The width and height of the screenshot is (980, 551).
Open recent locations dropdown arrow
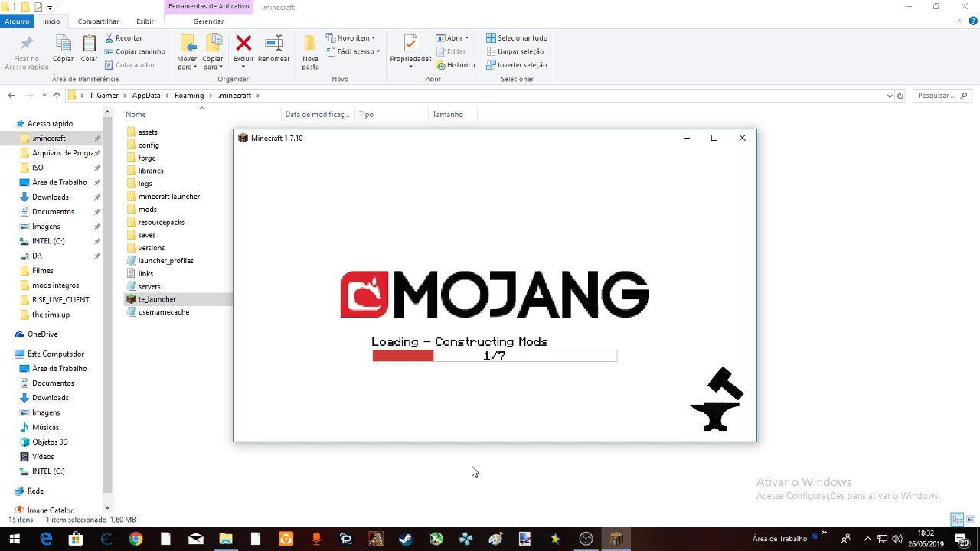tap(44, 96)
